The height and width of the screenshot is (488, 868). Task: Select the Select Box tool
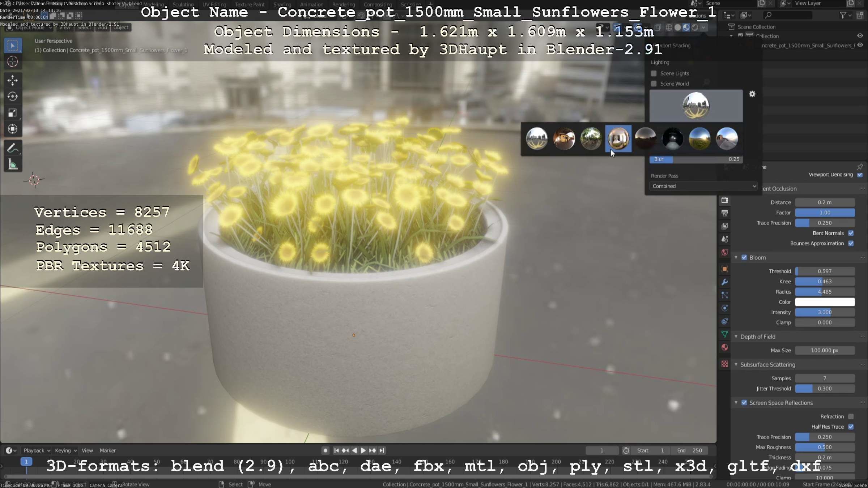tap(13, 46)
